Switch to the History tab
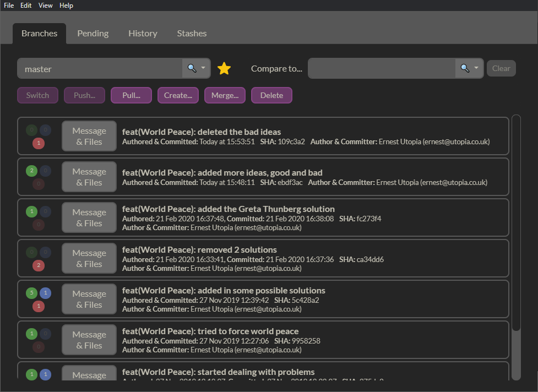The width and height of the screenshot is (538, 392). 143,33
